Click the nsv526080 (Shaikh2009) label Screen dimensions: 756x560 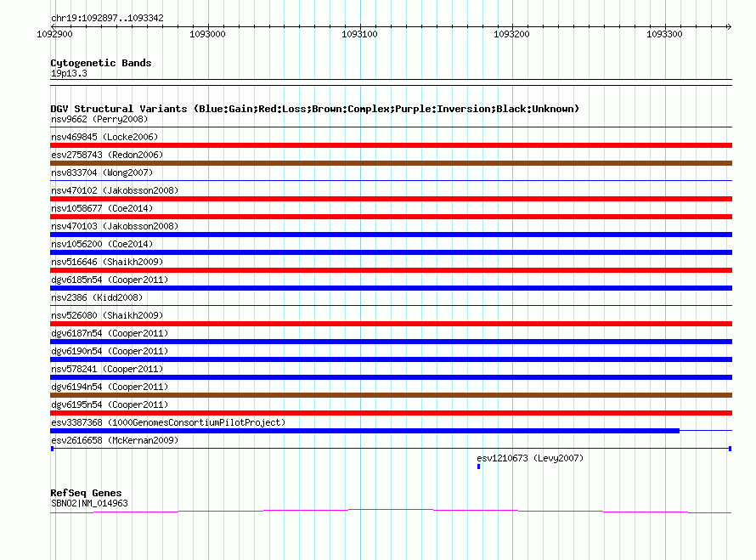107,315
